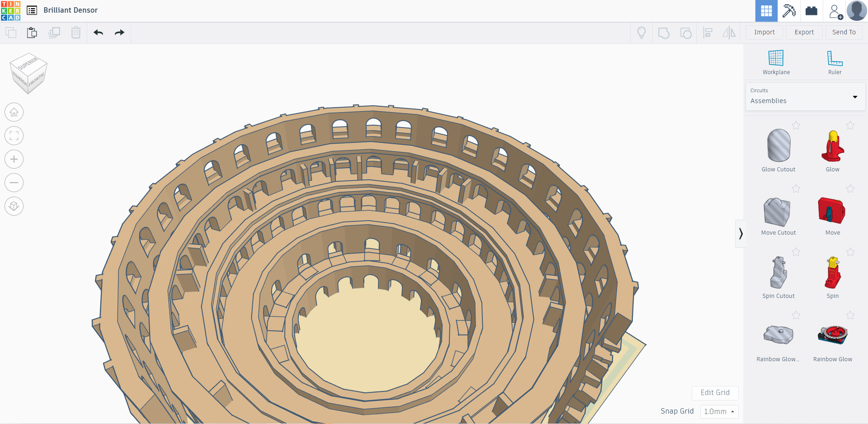This screenshot has height=424, width=868.
Task: Click Fit all in view icon
Action: 14,136
